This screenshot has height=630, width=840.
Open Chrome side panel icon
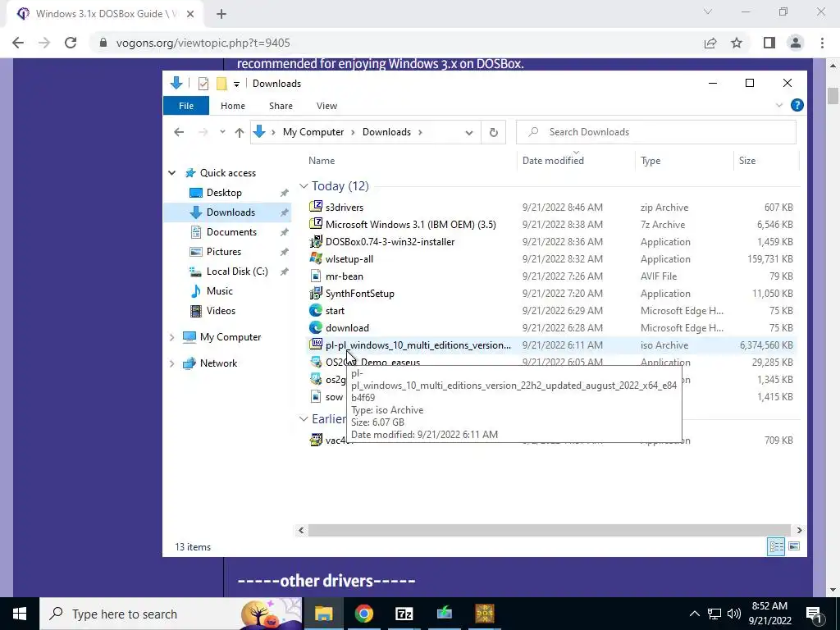[x=769, y=43]
